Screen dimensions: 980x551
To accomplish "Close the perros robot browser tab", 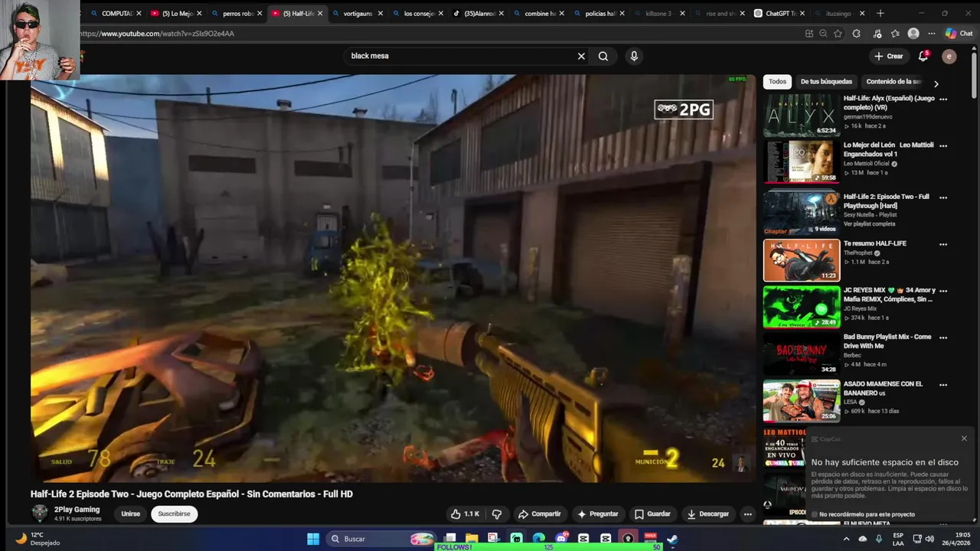I will click(x=260, y=13).
